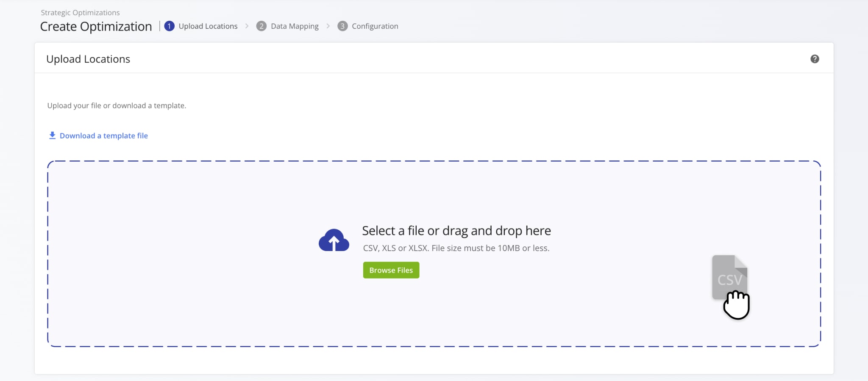Click the 'Select a file or drag and drop here' text
Screen dimensions: 868x381
click(x=456, y=231)
